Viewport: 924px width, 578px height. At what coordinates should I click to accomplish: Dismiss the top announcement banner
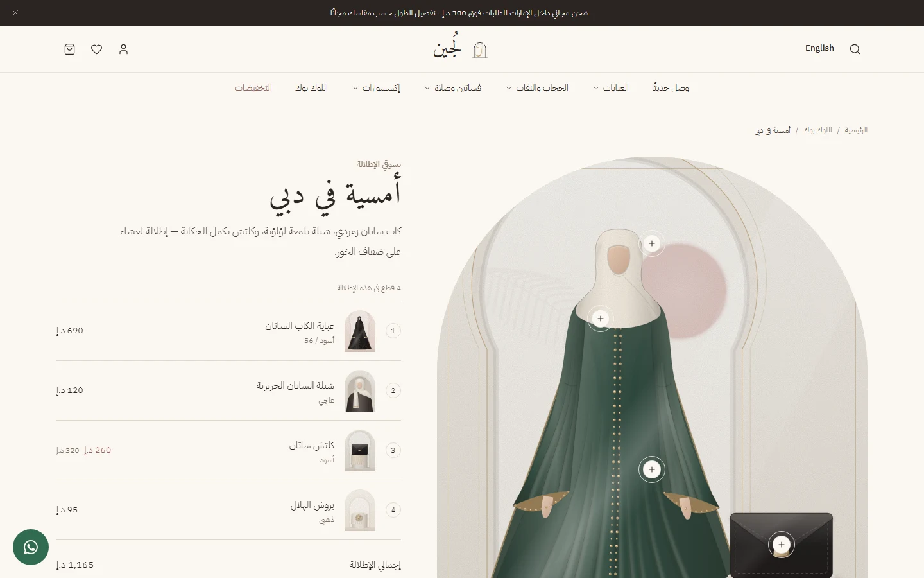(x=15, y=13)
